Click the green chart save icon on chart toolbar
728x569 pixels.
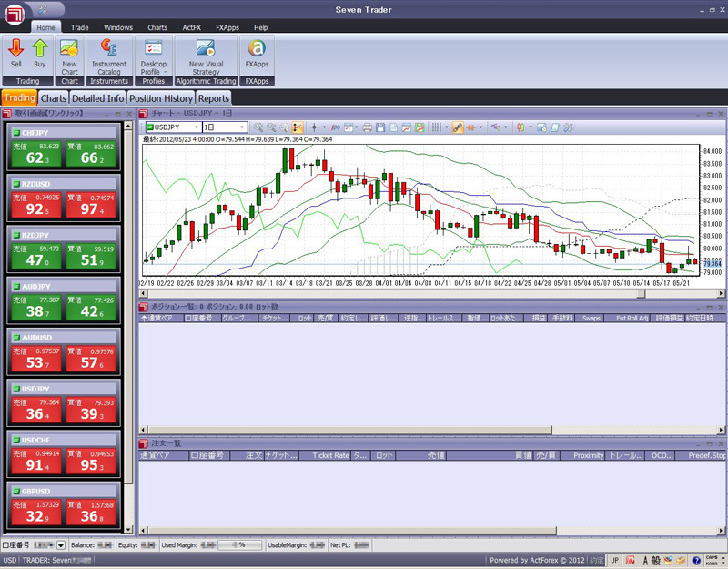click(x=420, y=127)
